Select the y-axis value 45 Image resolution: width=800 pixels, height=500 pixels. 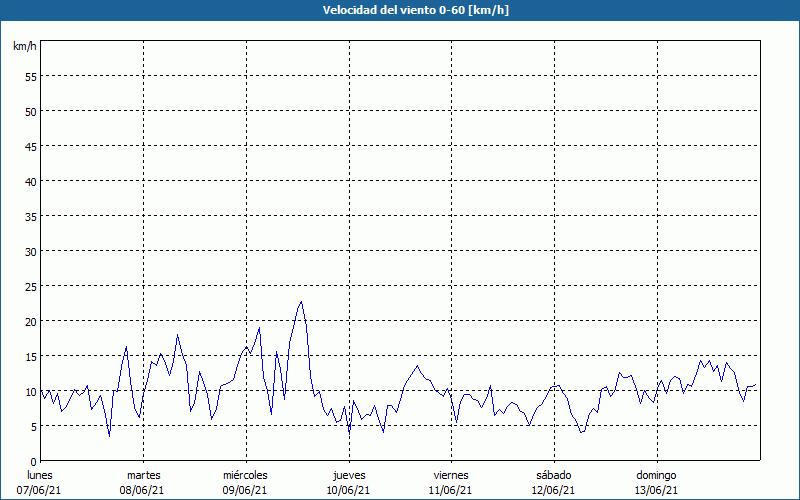[x=31, y=146]
